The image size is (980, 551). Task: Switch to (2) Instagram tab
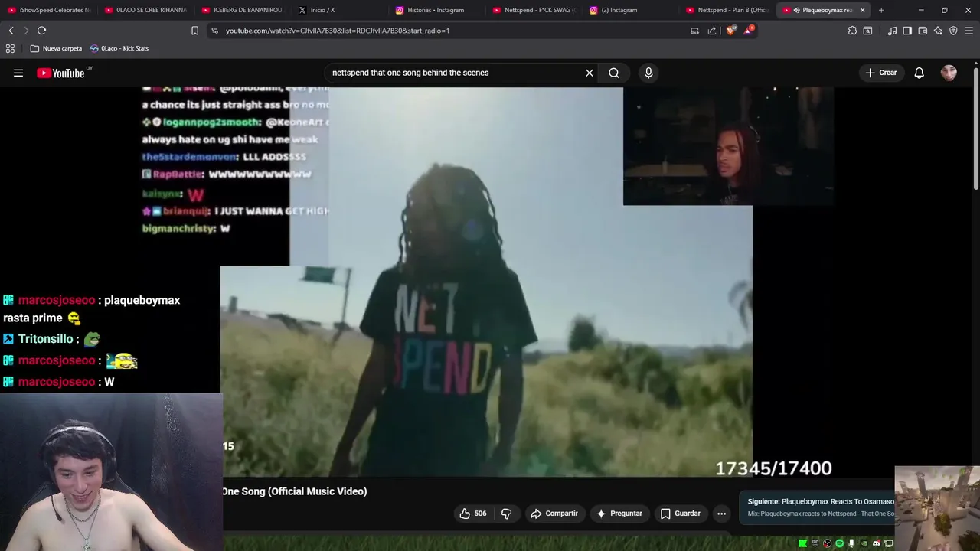pyautogui.click(x=631, y=10)
